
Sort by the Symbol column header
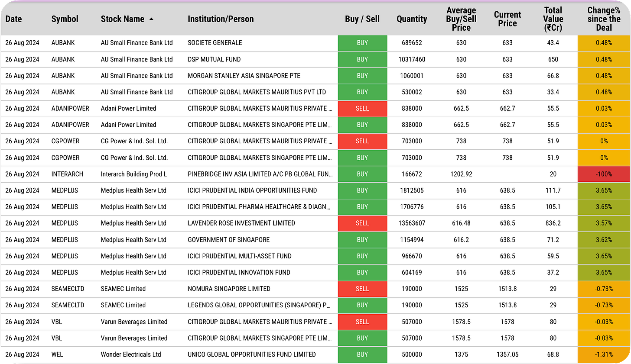65,19
